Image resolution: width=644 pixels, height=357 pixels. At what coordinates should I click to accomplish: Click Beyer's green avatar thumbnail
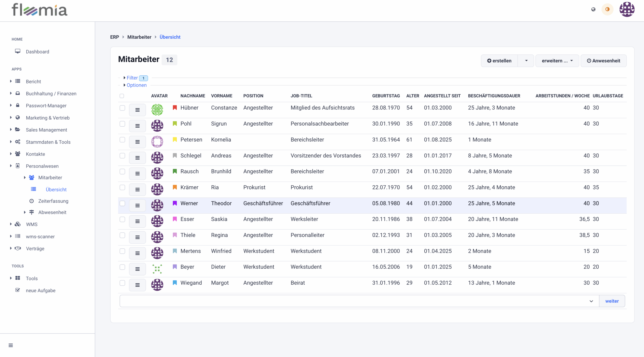[157, 269]
